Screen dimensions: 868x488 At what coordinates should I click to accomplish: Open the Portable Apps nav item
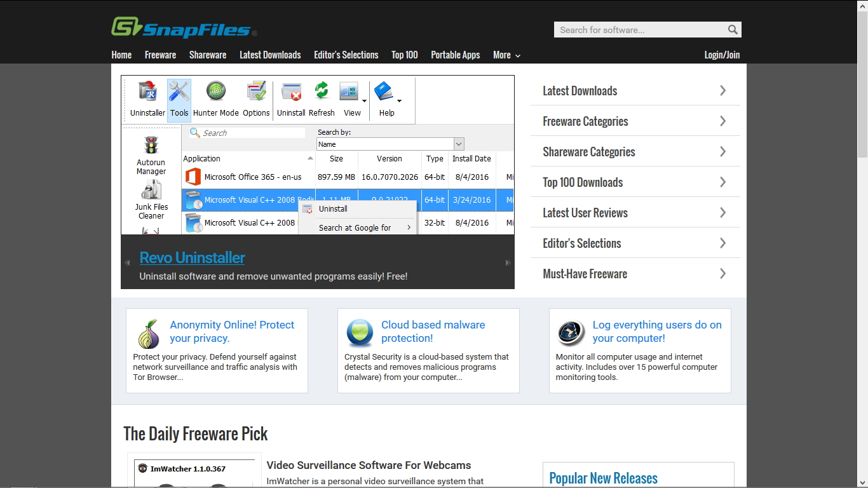point(456,55)
